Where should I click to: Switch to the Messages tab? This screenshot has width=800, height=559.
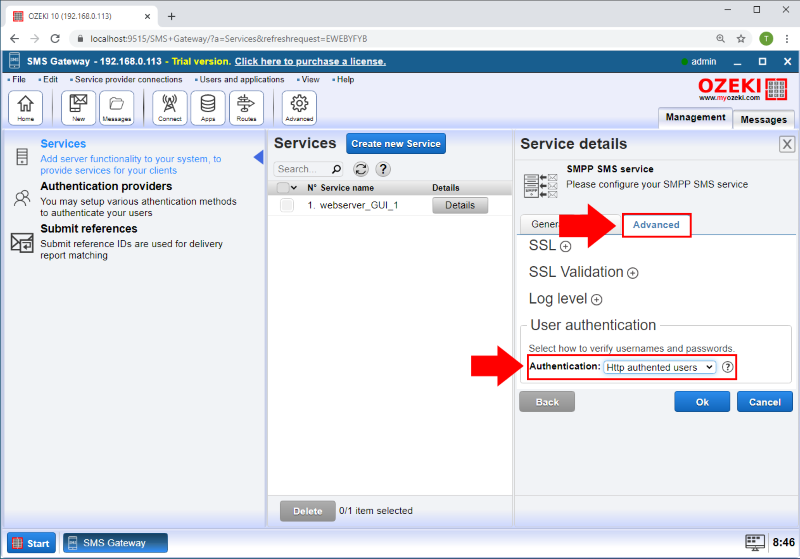click(x=763, y=119)
